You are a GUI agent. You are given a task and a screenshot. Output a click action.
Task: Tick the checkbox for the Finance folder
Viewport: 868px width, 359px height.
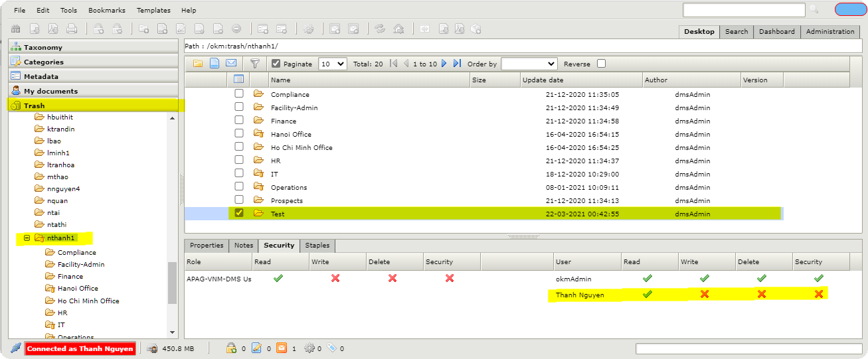coord(239,120)
